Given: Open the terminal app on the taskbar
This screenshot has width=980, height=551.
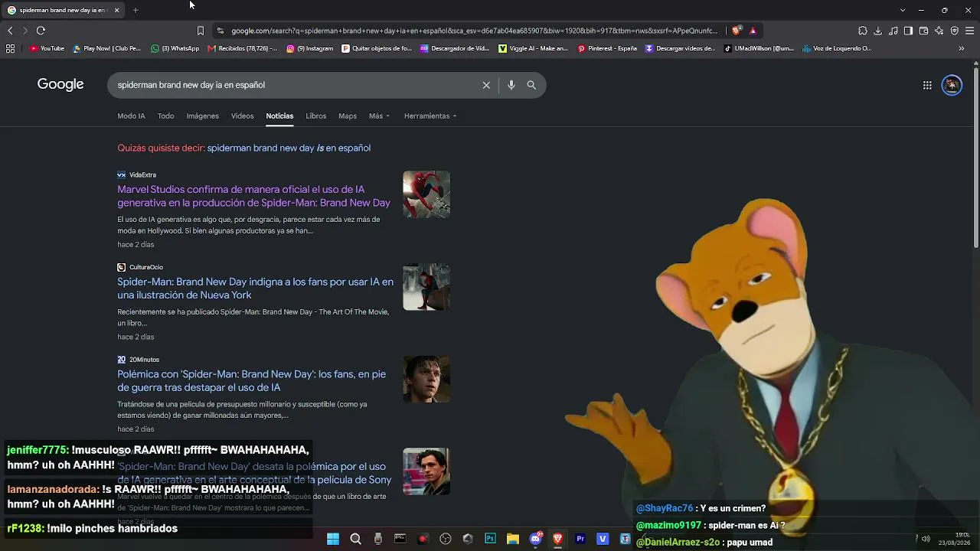Looking at the screenshot, I should 400,539.
